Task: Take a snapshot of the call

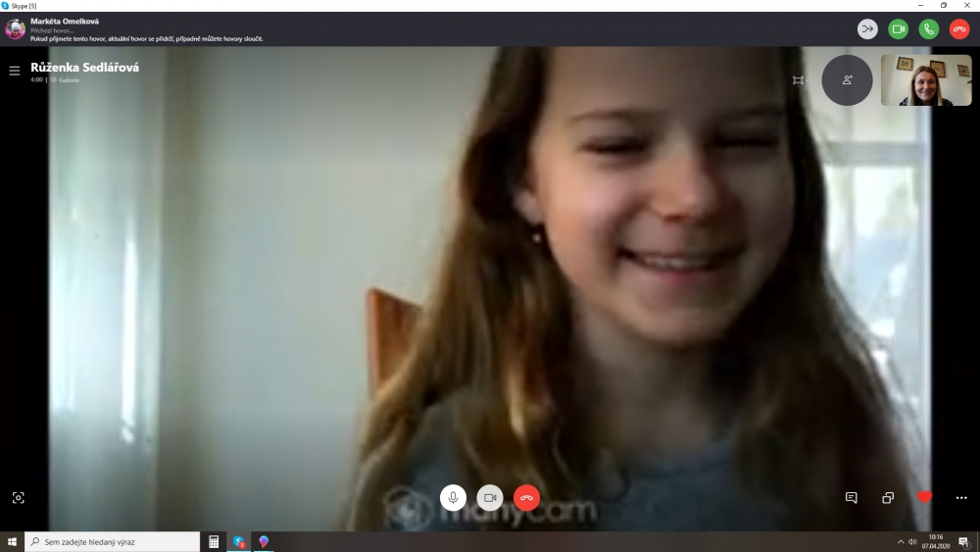Action: 18,498
